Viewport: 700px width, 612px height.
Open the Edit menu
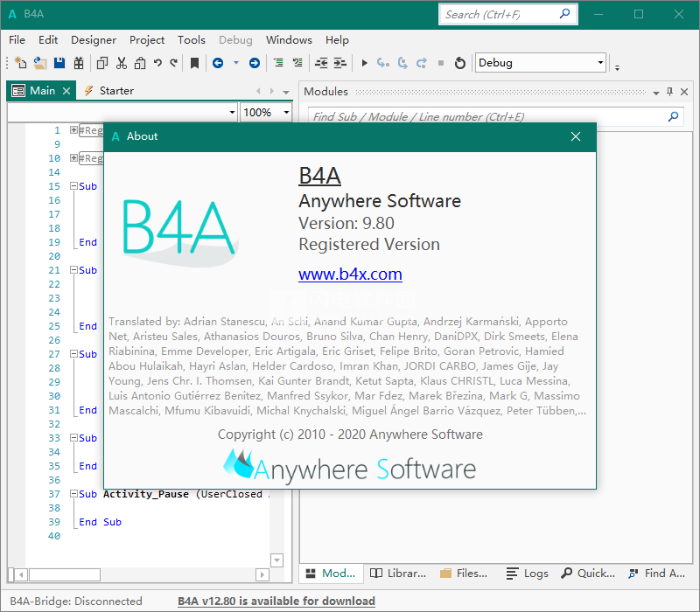tap(48, 39)
